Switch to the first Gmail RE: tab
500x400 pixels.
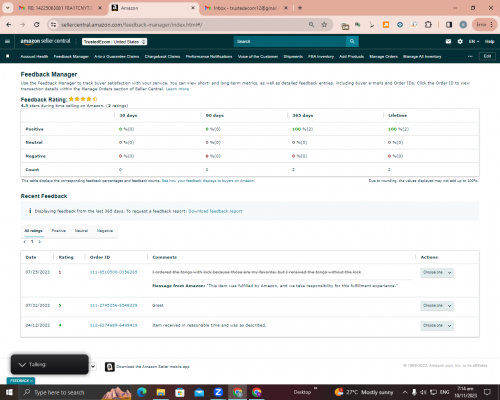pos(60,8)
